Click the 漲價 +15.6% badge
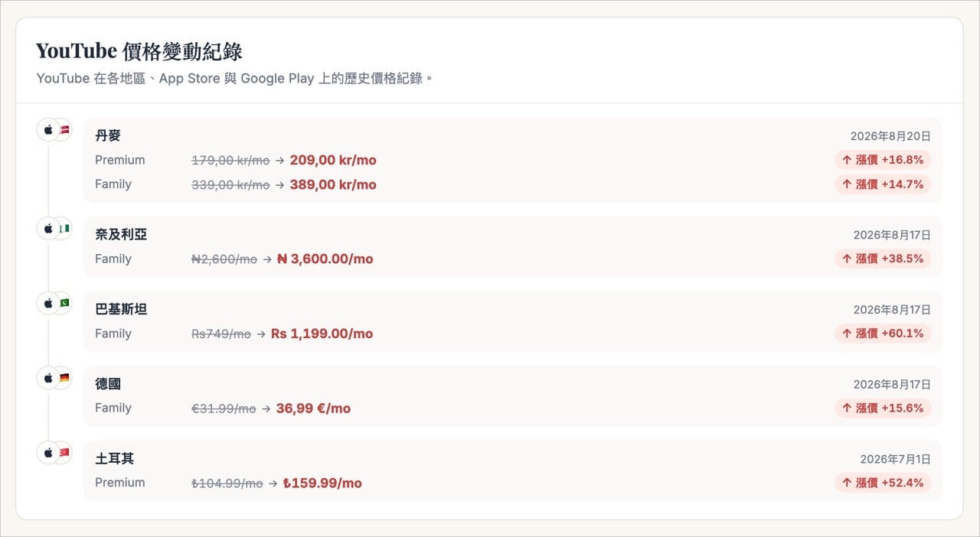 pyautogui.click(x=883, y=408)
